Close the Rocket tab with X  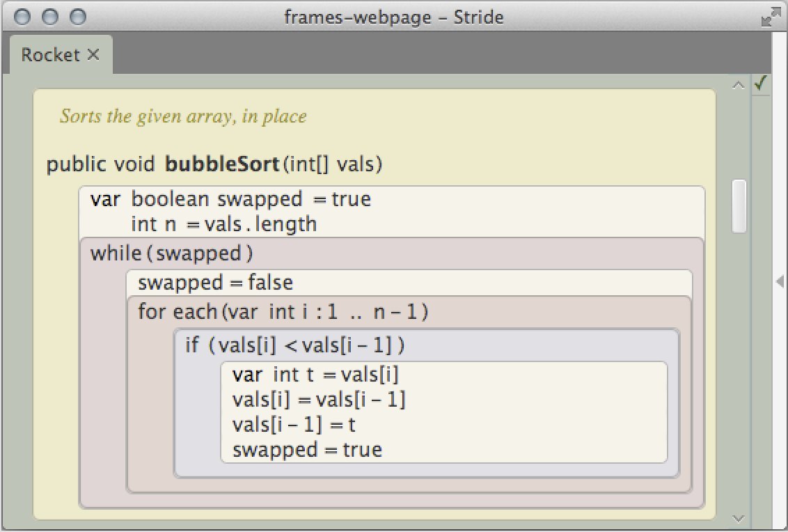94,55
